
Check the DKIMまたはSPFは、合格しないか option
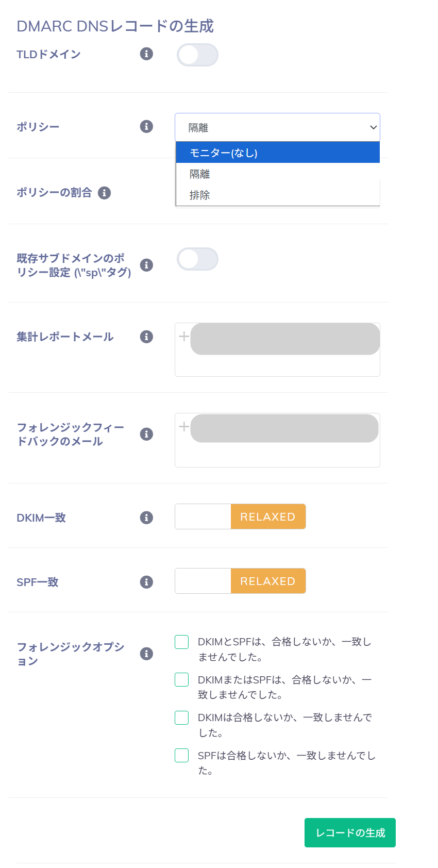[182, 680]
